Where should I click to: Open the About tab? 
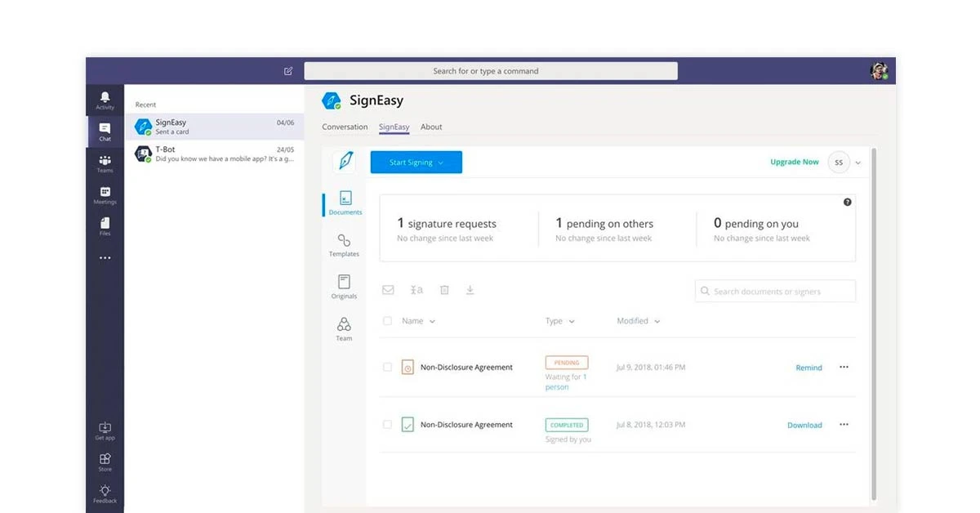pos(431,127)
